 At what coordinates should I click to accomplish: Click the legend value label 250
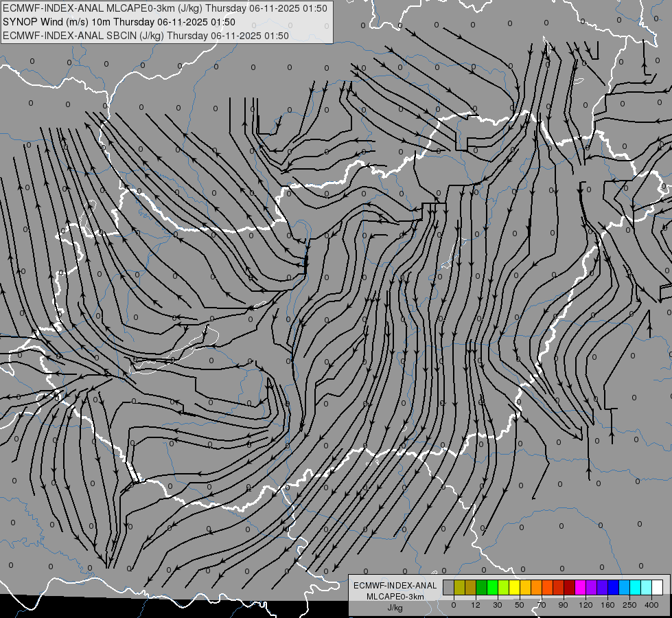(629, 605)
